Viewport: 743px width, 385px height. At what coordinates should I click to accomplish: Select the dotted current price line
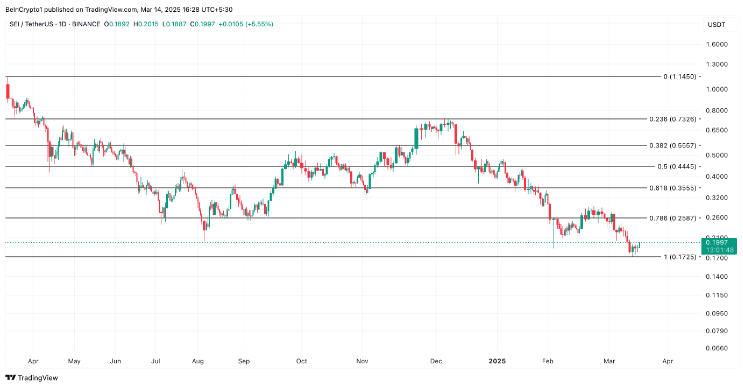point(353,243)
